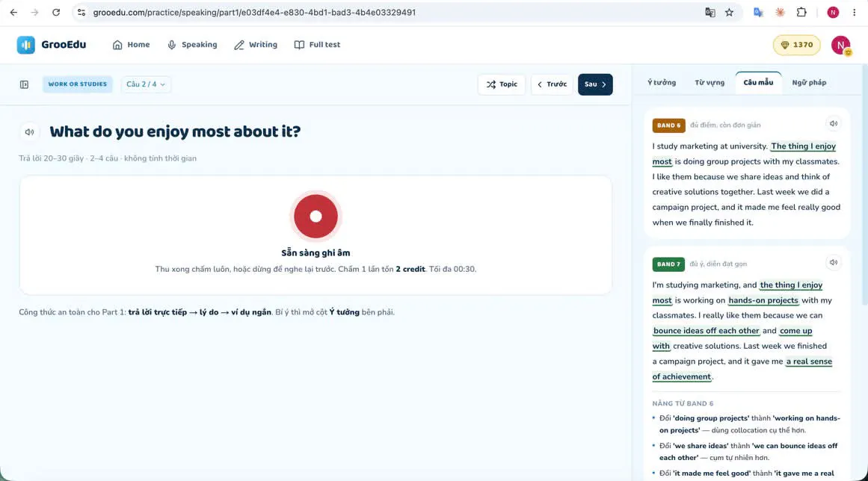Switch to the Ý tưởng tab
The height and width of the screenshot is (481, 868).
(x=662, y=82)
